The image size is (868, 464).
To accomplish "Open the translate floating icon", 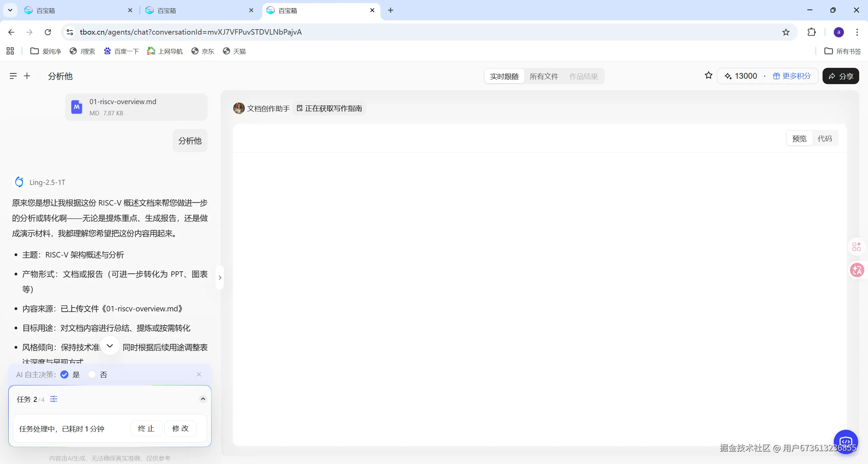I will [x=857, y=270].
